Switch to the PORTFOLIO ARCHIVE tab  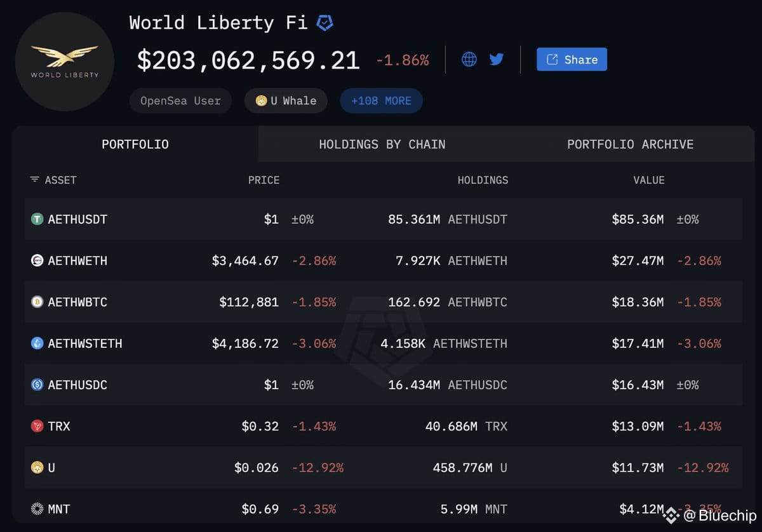(630, 144)
